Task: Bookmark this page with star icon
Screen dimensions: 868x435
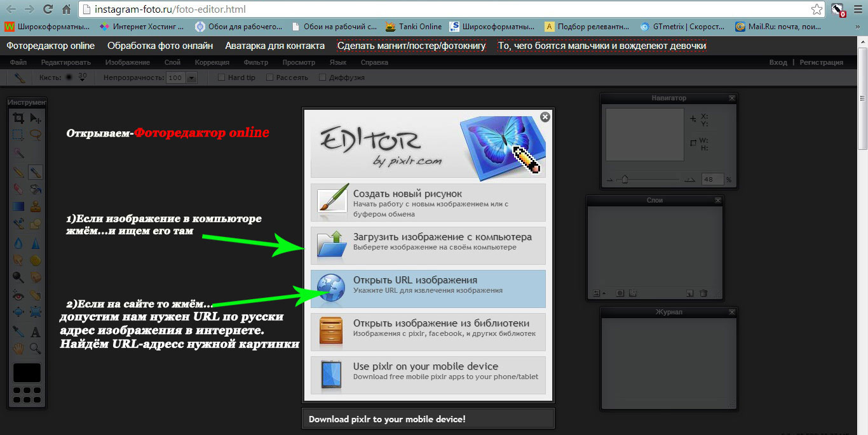Action: pos(817,10)
